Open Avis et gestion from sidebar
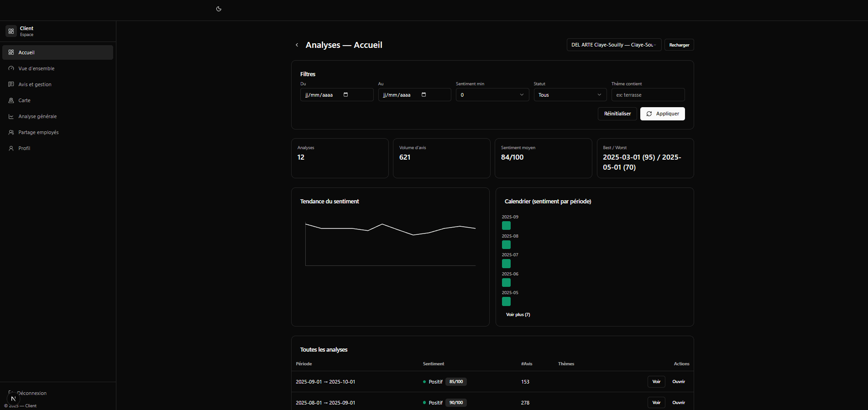 tap(35, 84)
